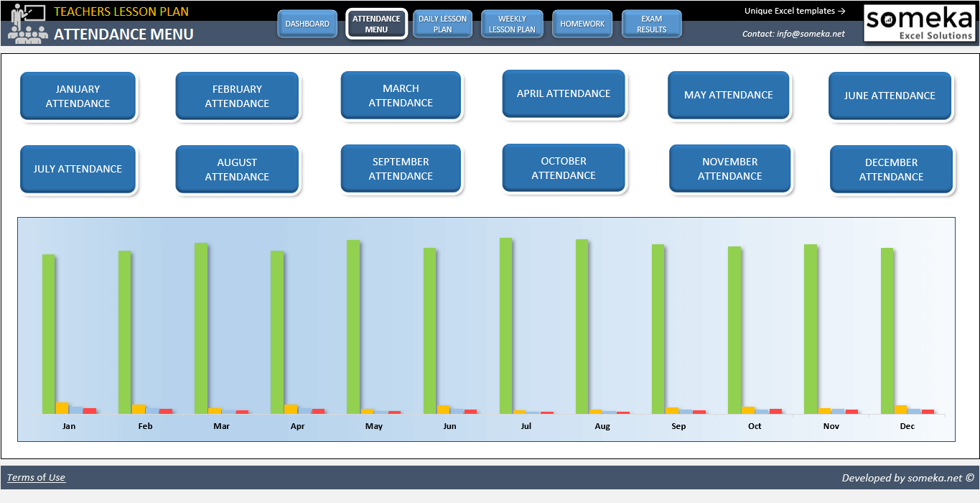This screenshot has height=503, width=980.
Task: Switch to Daily Lesson Plan tab
Action: [x=442, y=24]
